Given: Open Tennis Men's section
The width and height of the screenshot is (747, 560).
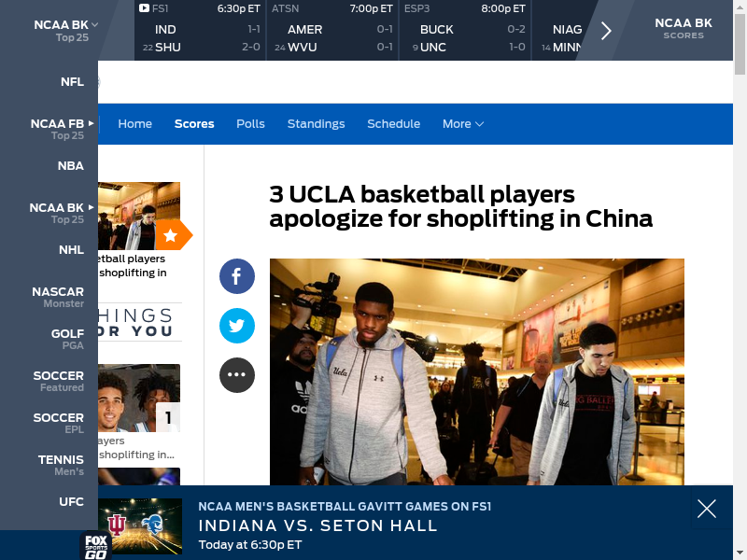Looking at the screenshot, I should 61,465.
